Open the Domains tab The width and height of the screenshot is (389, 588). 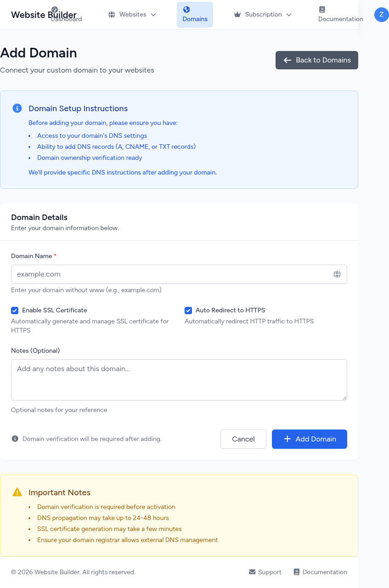[195, 15]
